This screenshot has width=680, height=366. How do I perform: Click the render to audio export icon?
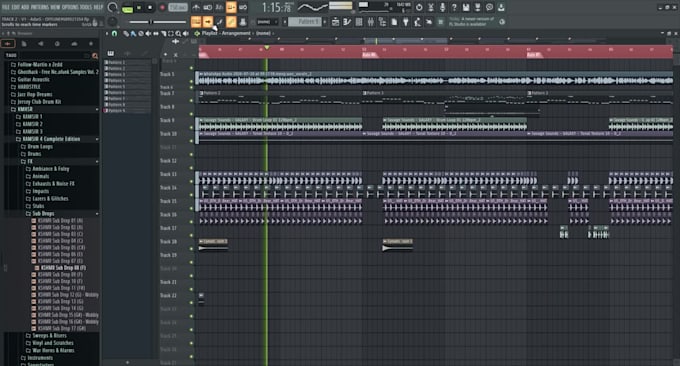click(x=477, y=7)
